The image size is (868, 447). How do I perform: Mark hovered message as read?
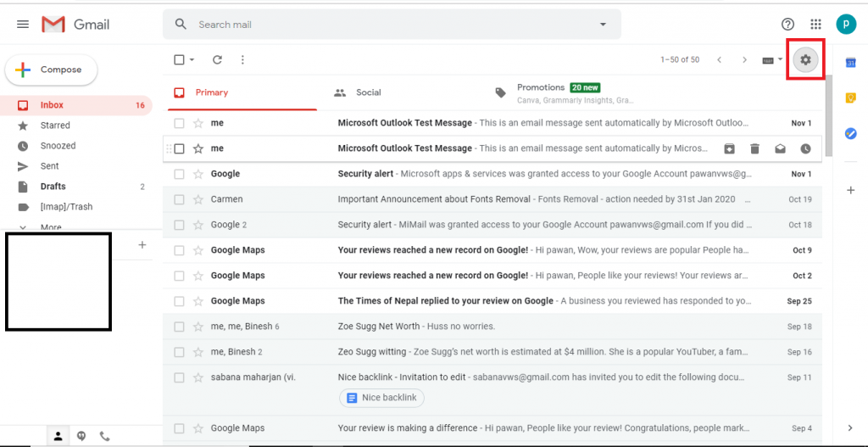(780, 148)
